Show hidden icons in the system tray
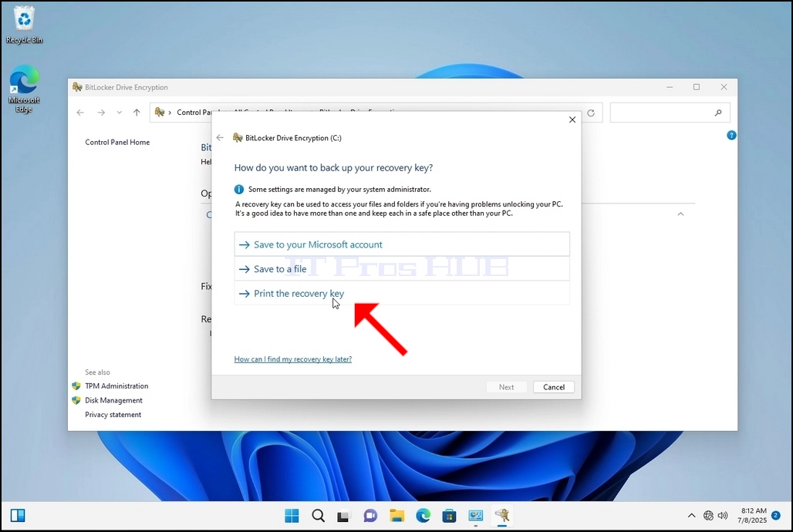This screenshot has width=793, height=532. click(x=691, y=516)
